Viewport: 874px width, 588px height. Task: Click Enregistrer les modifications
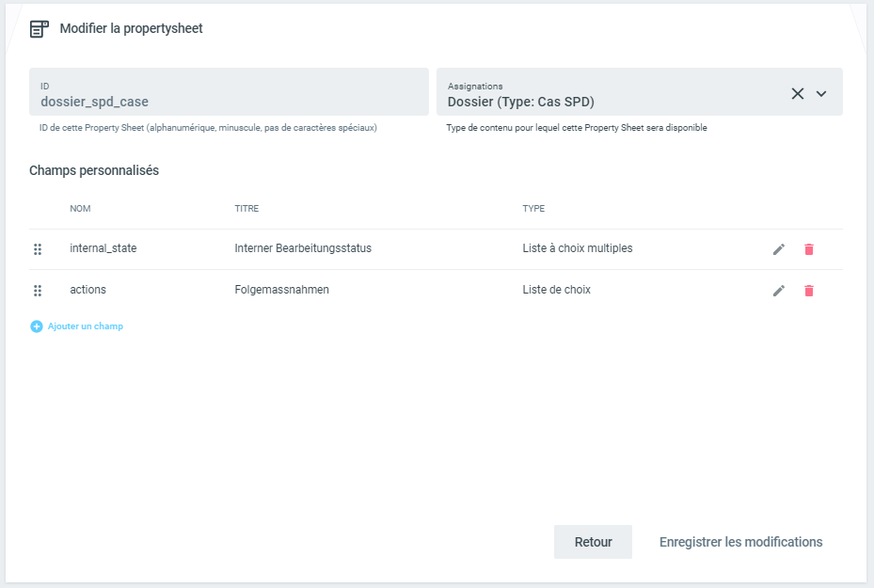(x=740, y=542)
